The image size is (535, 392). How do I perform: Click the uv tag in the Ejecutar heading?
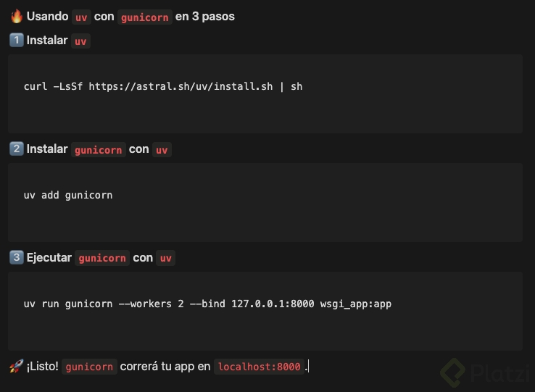(x=166, y=259)
